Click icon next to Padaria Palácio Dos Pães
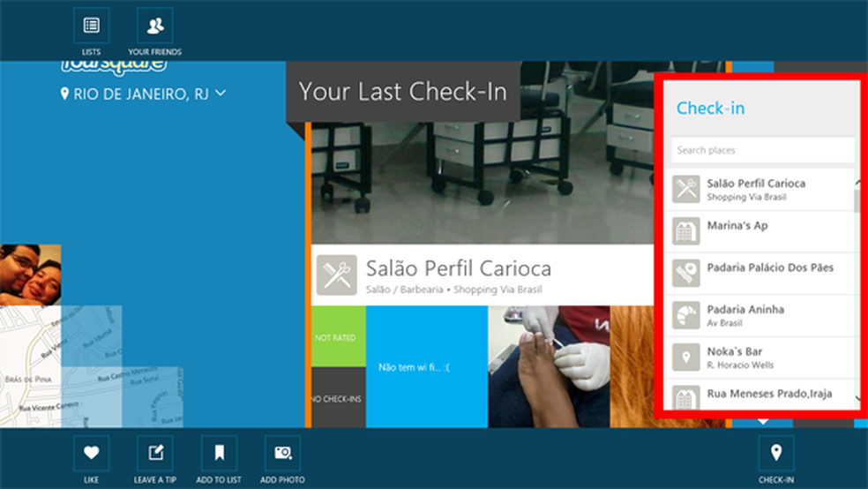 (x=686, y=273)
